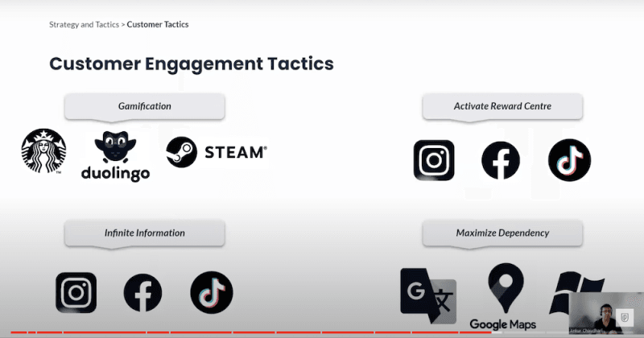Image resolution: width=644 pixels, height=338 pixels.
Task: Click the "STEAM" wordmark text
Action: (236, 152)
